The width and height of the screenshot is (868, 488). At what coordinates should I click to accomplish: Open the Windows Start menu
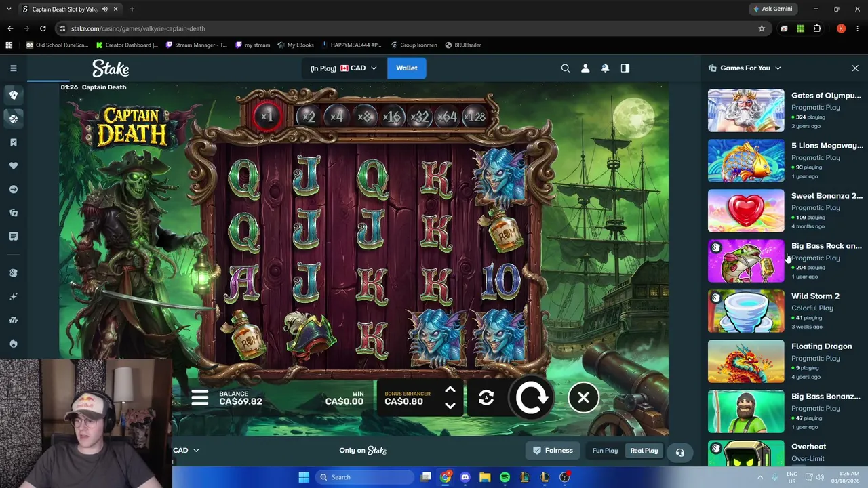click(304, 477)
